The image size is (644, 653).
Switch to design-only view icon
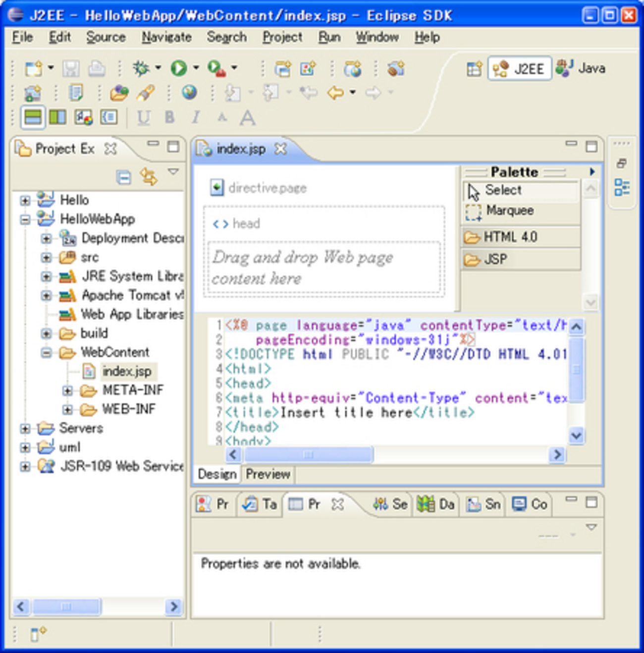83,117
